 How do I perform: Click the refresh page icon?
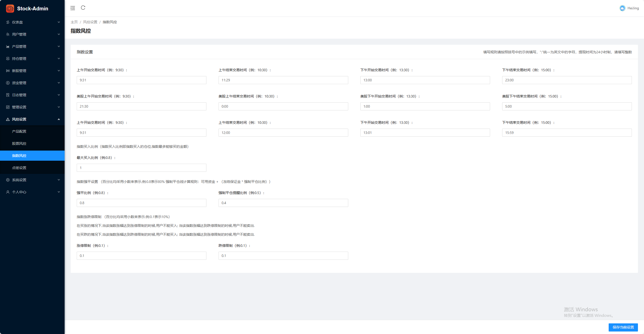(x=83, y=8)
